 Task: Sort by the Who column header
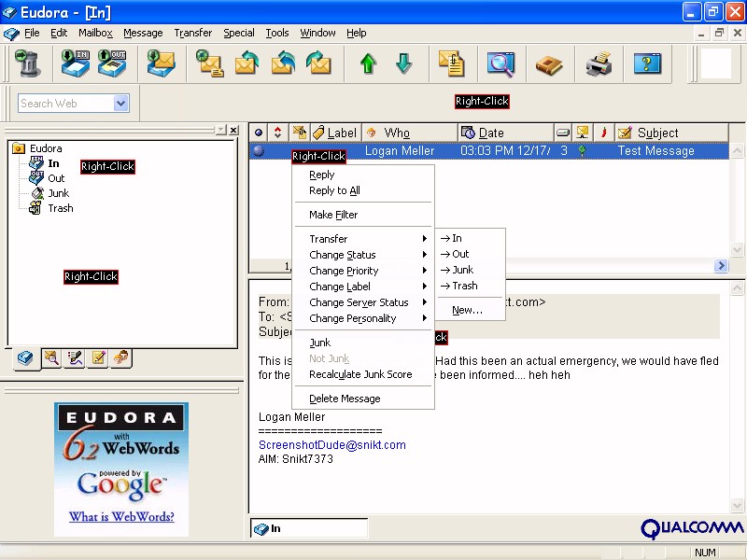click(x=409, y=133)
